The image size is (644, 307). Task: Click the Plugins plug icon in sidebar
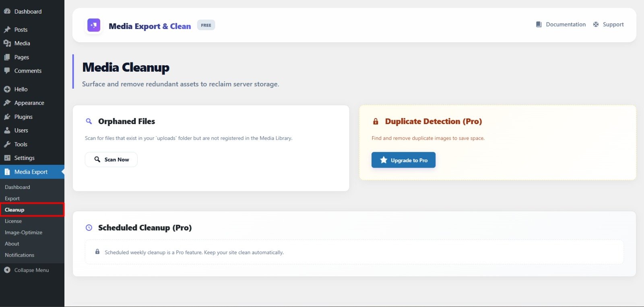[x=7, y=117]
